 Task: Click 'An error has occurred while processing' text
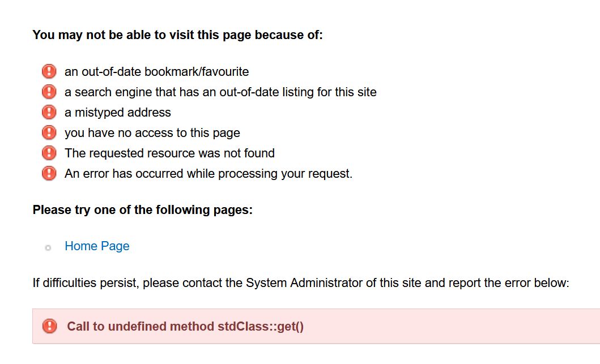coord(208,174)
